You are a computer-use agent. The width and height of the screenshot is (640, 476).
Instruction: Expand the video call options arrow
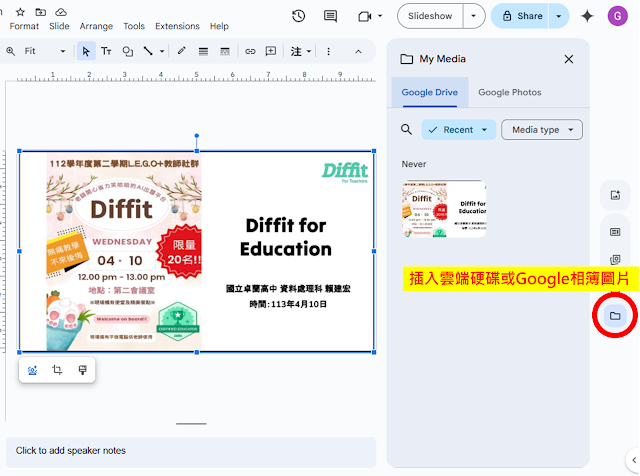click(380, 16)
